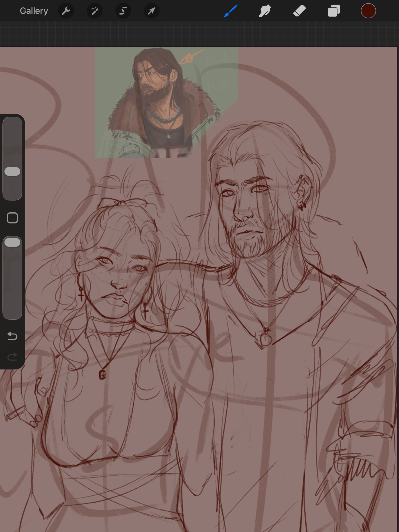Screen dimensions: 399x532
Task: Open the Adjustments magic wand menu
Action: (x=94, y=11)
